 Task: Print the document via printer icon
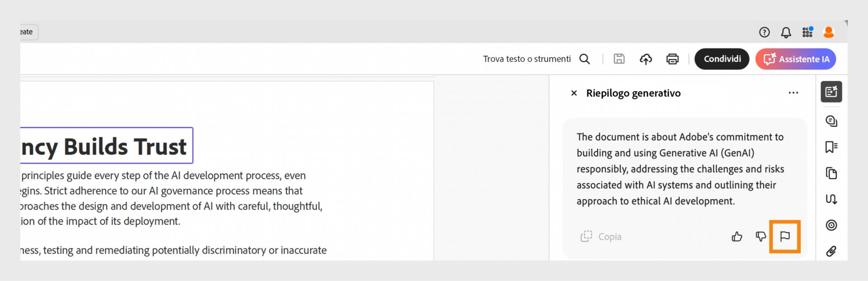(672, 59)
